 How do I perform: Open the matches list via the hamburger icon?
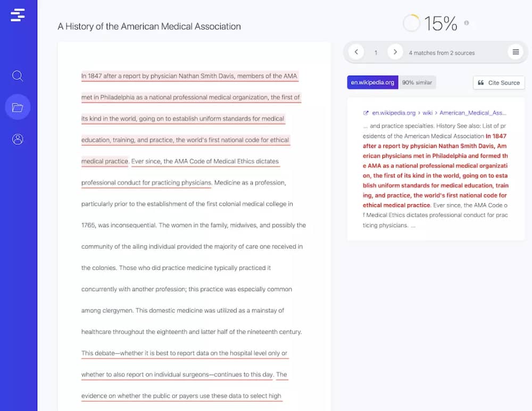coord(515,52)
